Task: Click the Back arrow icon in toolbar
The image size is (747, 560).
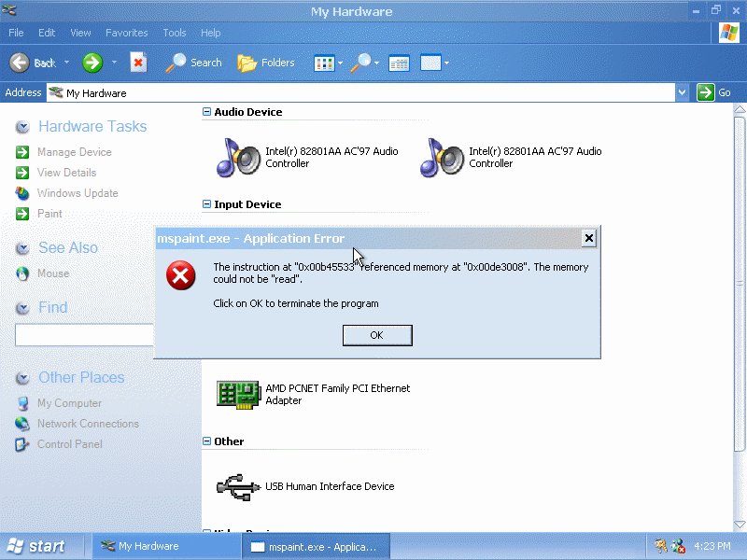Action: pyautogui.click(x=20, y=63)
